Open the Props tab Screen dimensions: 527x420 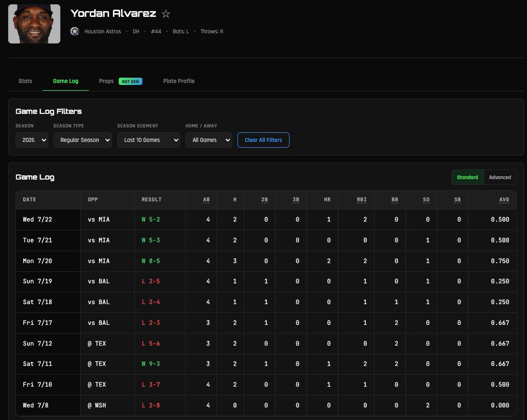[x=106, y=81]
